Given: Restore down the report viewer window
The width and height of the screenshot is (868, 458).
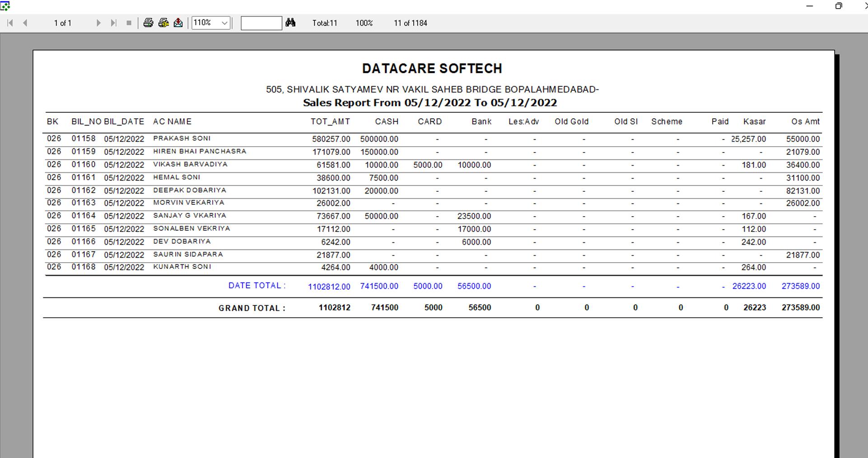Looking at the screenshot, I should pyautogui.click(x=839, y=6).
